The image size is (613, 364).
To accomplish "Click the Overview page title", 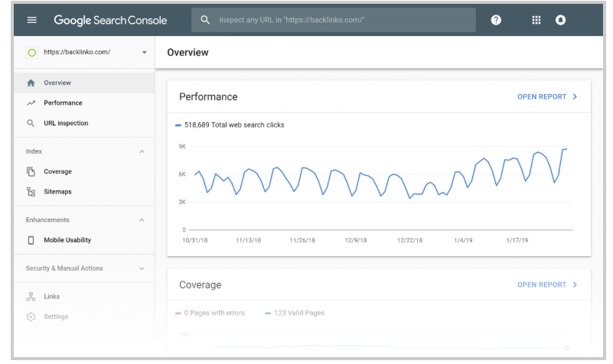I will click(187, 52).
